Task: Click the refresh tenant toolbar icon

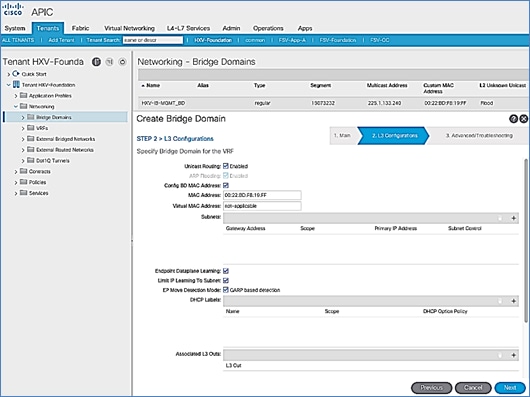Action: point(122,62)
